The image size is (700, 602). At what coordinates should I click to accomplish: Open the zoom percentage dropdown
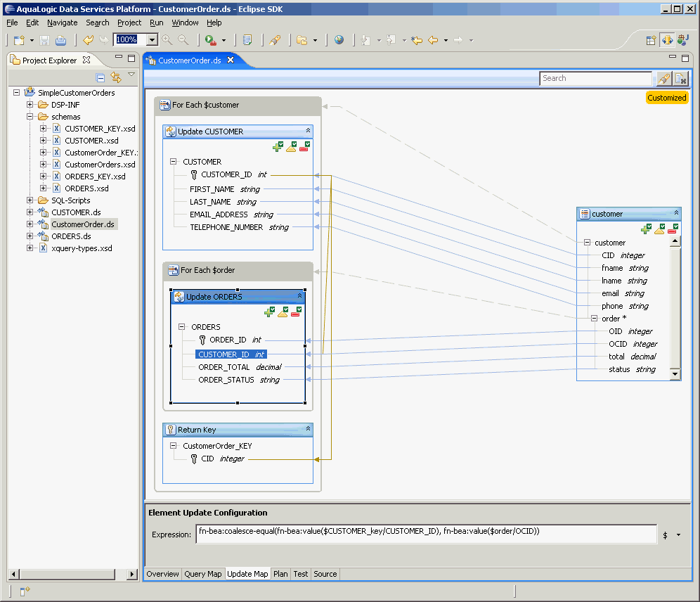tap(153, 40)
